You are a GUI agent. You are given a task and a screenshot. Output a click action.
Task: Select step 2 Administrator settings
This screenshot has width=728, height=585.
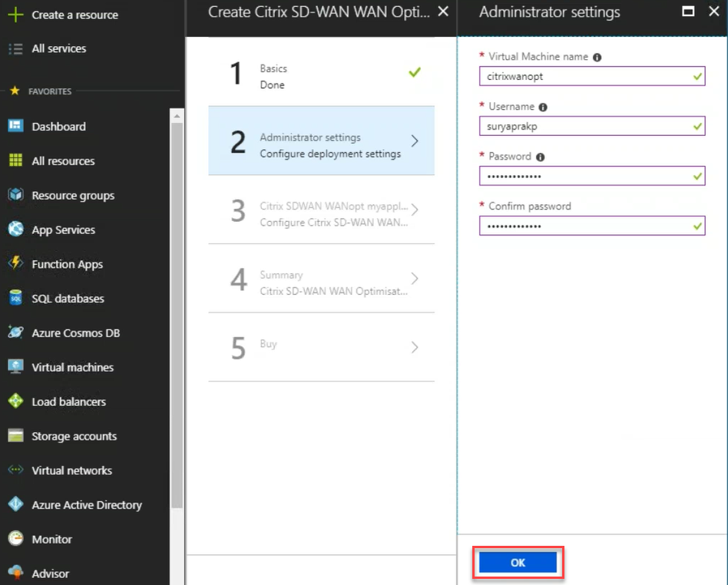coord(321,140)
